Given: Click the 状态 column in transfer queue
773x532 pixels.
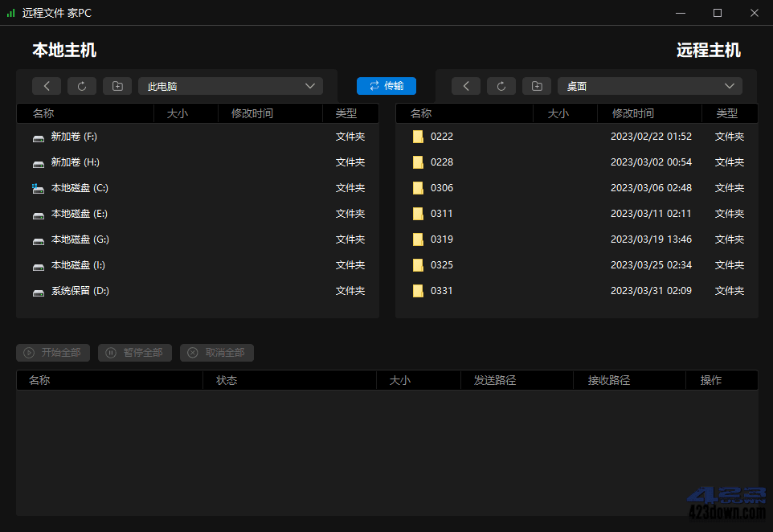Looking at the screenshot, I should [x=227, y=380].
